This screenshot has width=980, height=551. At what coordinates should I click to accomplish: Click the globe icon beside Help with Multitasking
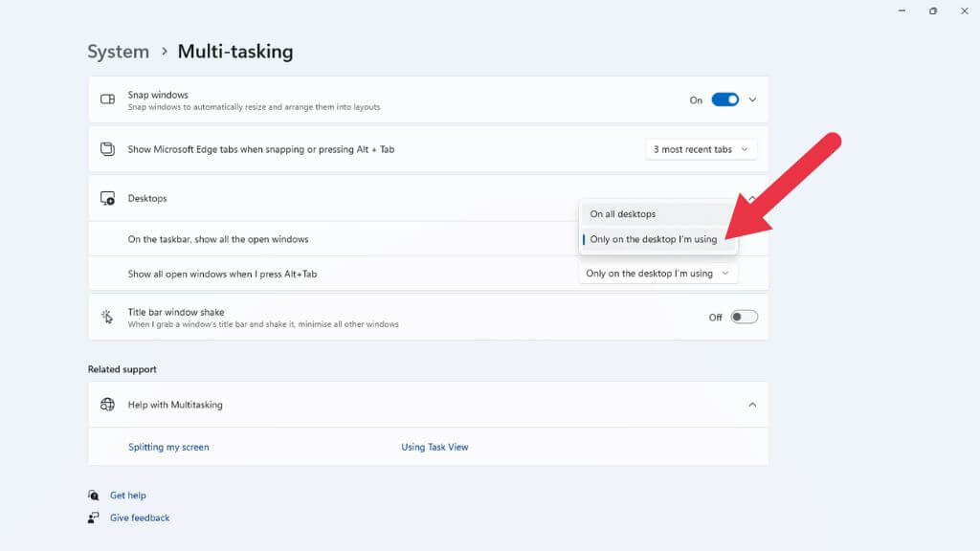108,405
